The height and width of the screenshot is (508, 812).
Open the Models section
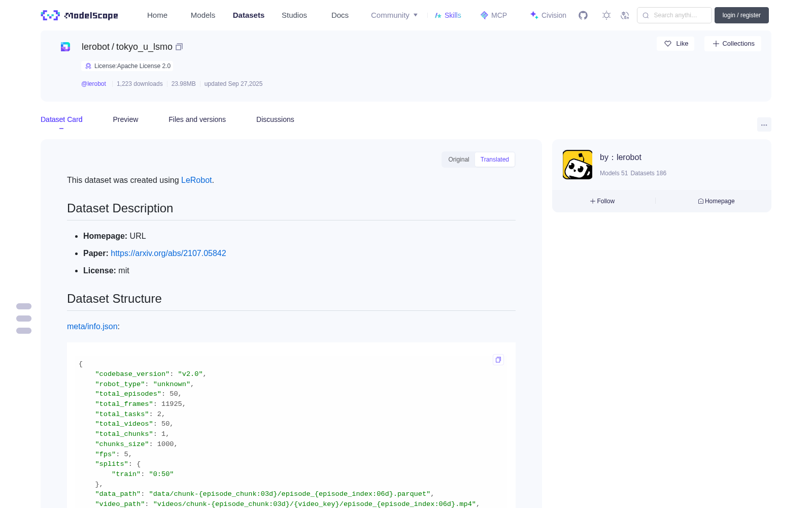(203, 15)
